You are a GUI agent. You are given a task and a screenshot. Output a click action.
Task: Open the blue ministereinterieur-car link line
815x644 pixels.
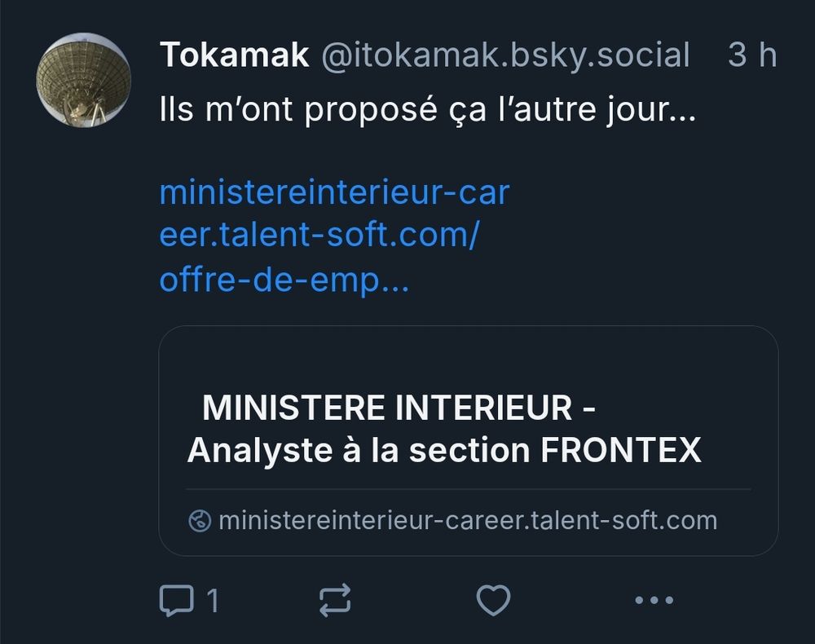334,193
